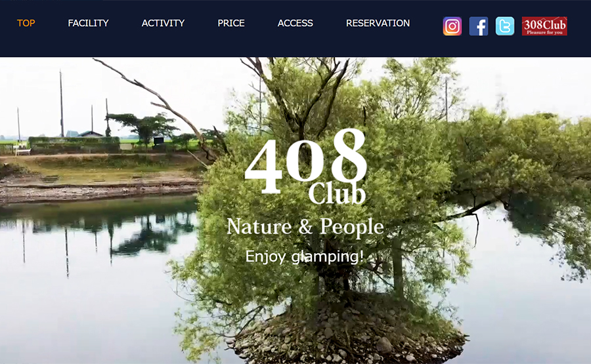Go to the TOP menu item

[26, 23]
